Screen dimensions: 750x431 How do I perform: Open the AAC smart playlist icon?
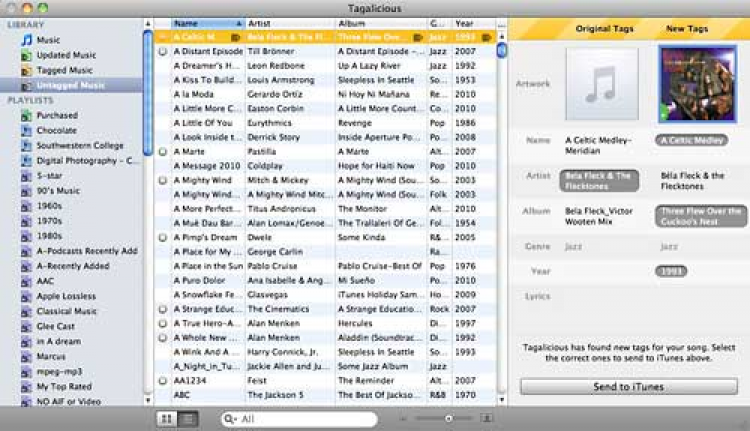click(x=27, y=281)
